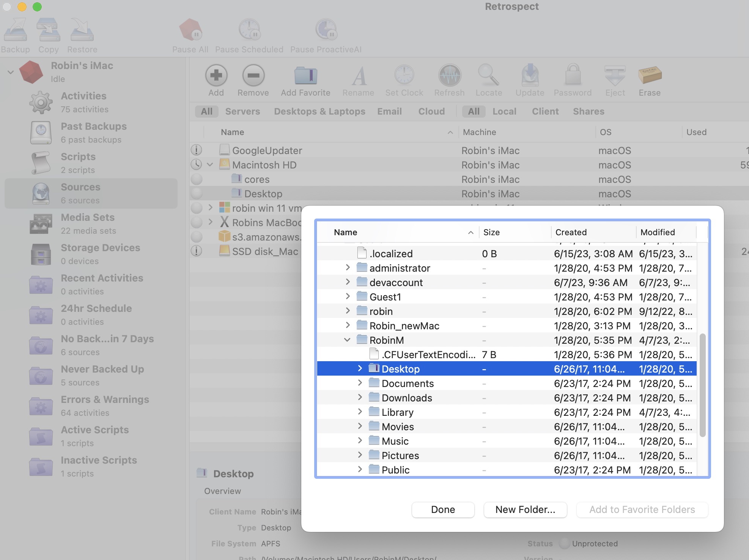Click the Done button
Image resolution: width=749 pixels, height=560 pixels.
(443, 510)
